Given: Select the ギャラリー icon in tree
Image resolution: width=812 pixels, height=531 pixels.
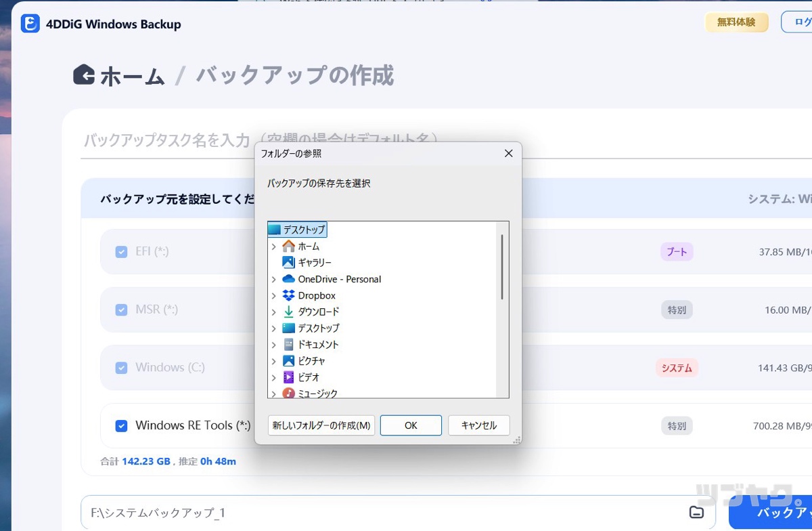Looking at the screenshot, I should tap(289, 263).
